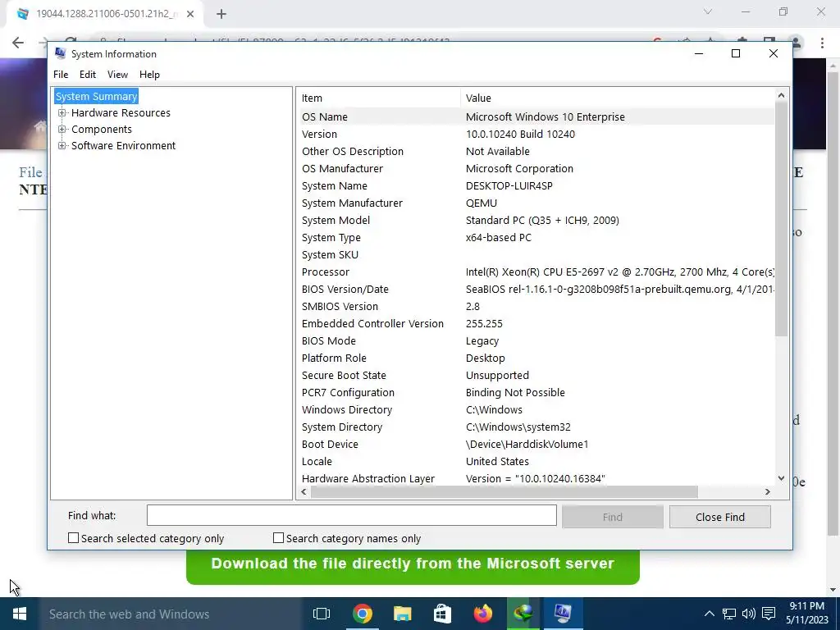The width and height of the screenshot is (840, 630).
Task: Click the scroll right arrow in details pane
Action: pyautogui.click(x=767, y=492)
